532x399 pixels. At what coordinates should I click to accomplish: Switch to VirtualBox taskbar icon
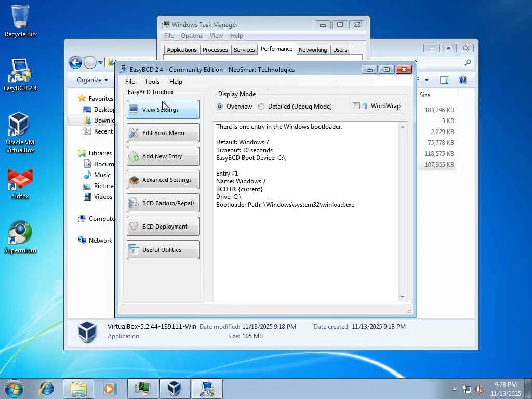coord(175,389)
